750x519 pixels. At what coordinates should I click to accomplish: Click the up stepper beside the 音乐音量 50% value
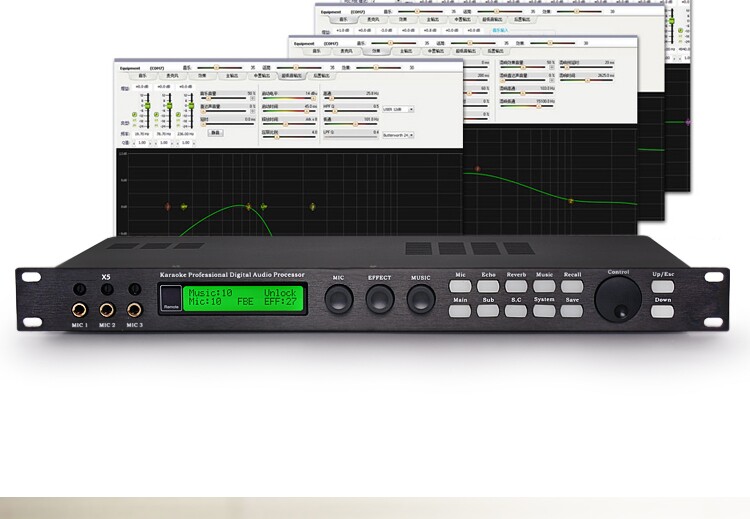point(253,97)
